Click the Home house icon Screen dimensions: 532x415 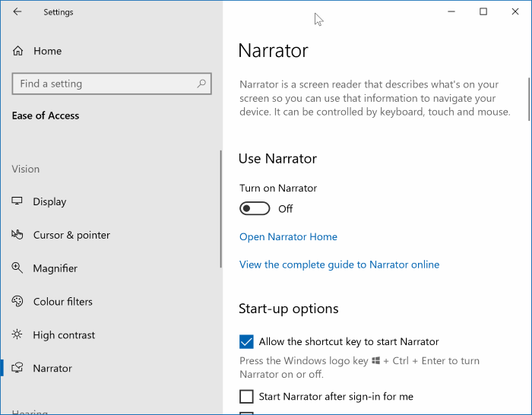tap(17, 51)
